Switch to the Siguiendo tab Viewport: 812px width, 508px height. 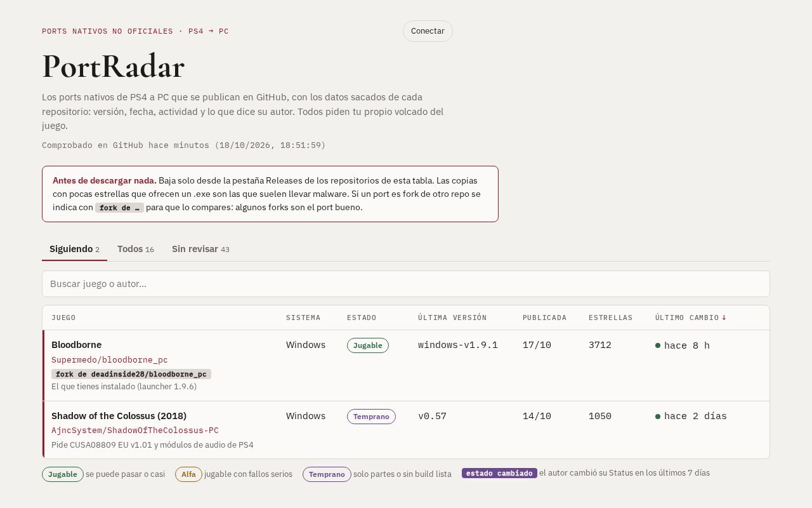[x=74, y=249]
